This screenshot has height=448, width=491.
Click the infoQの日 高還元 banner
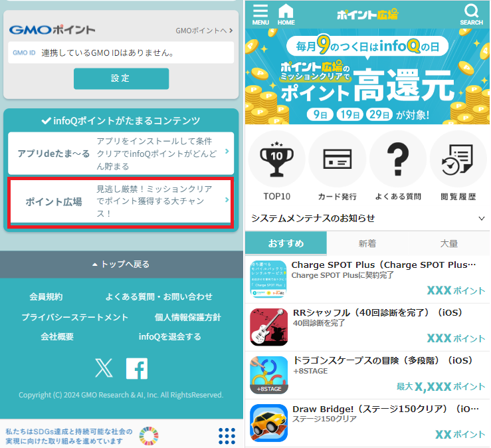click(367, 76)
